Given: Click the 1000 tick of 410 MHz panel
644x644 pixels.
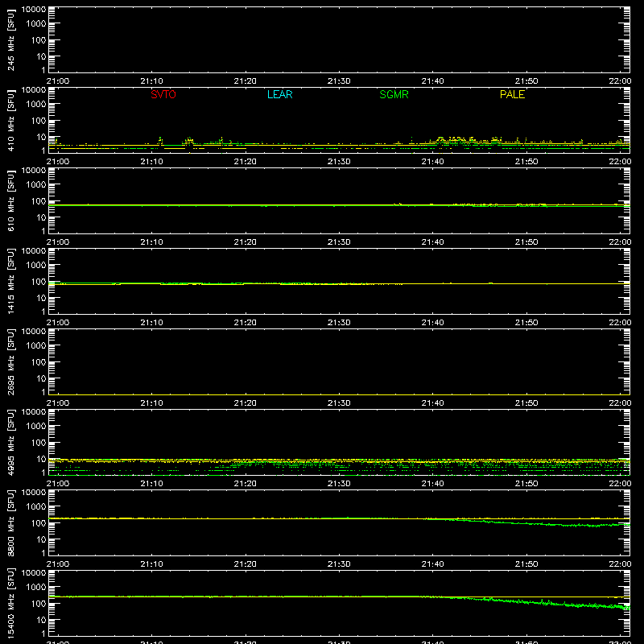Looking at the screenshot, I should click(x=36, y=105).
